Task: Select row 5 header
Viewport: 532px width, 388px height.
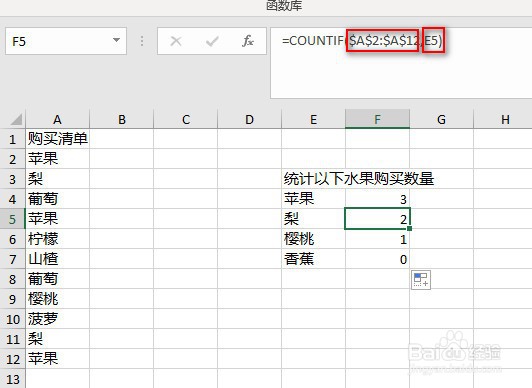Action: click(x=13, y=219)
